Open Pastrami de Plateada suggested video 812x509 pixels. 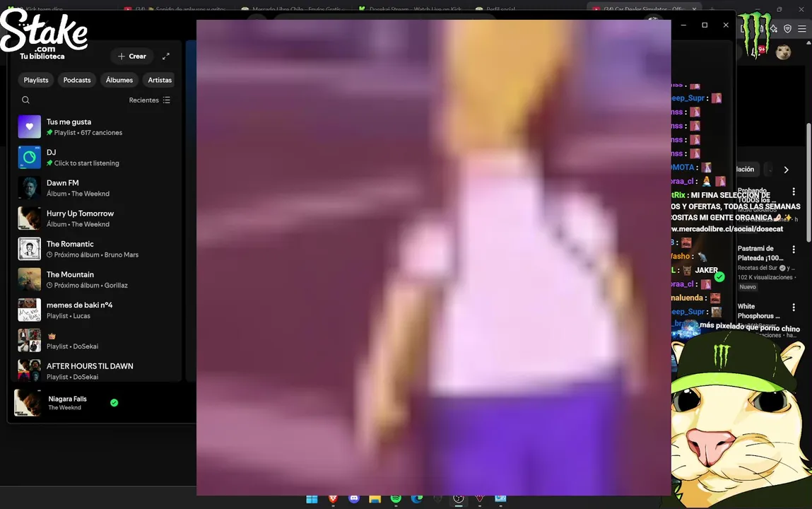760,253
